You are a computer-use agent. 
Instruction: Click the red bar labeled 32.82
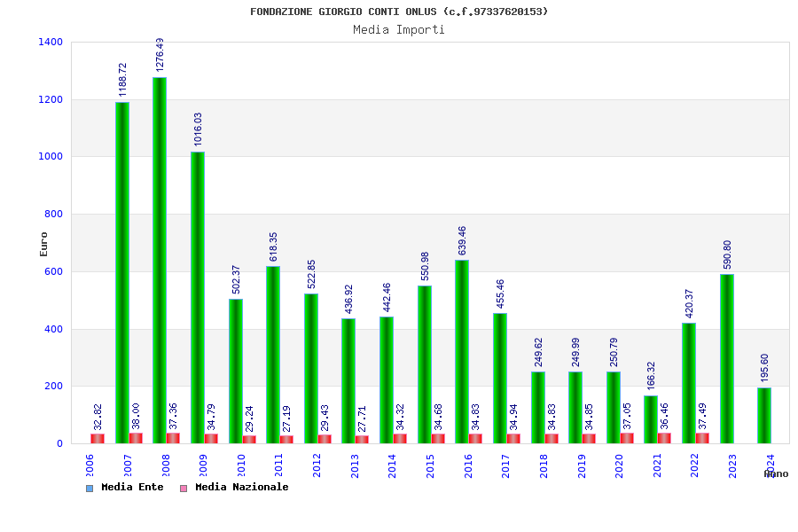pos(98,438)
